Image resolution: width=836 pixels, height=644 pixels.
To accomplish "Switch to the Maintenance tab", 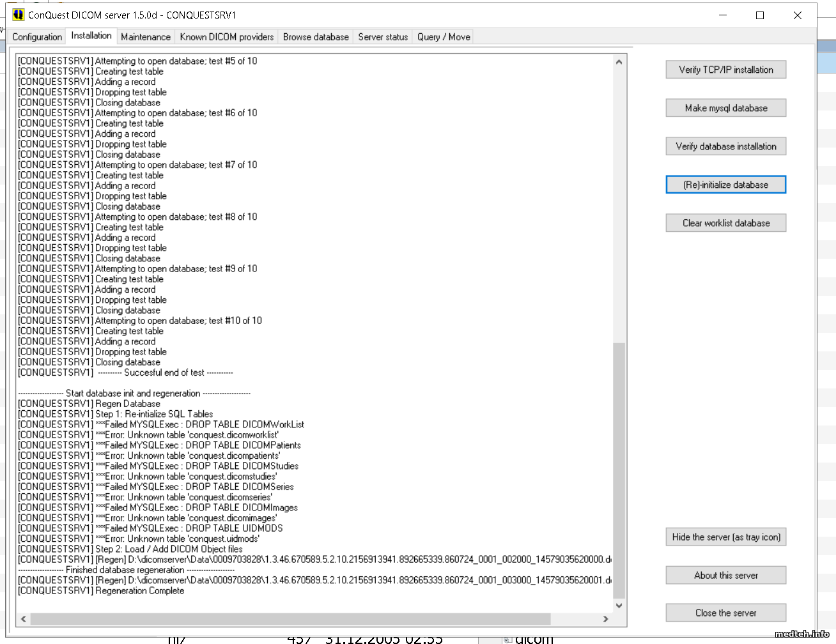I will (x=146, y=37).
